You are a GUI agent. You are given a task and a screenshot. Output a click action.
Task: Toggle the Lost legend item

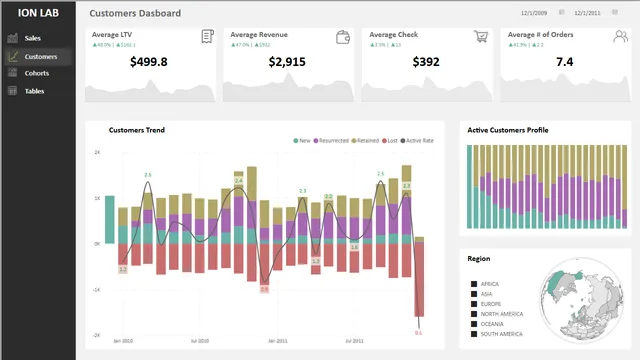[x=390, y=140]
